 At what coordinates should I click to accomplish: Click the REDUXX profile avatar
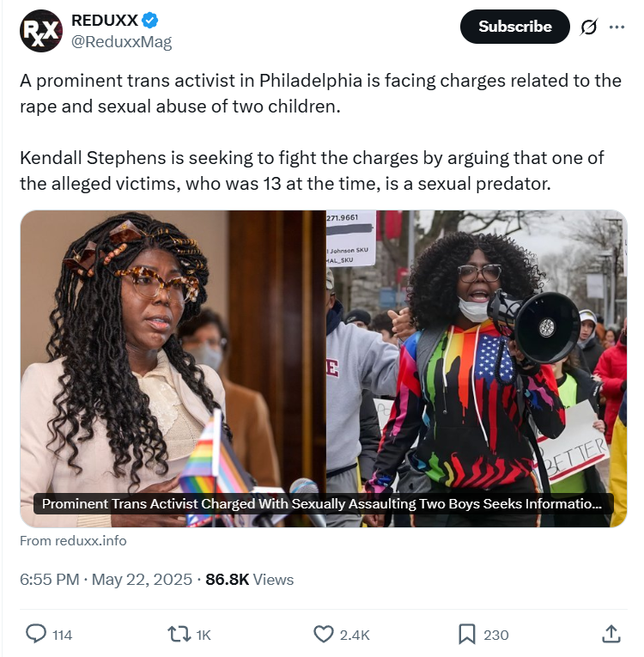tap(41, 31)
